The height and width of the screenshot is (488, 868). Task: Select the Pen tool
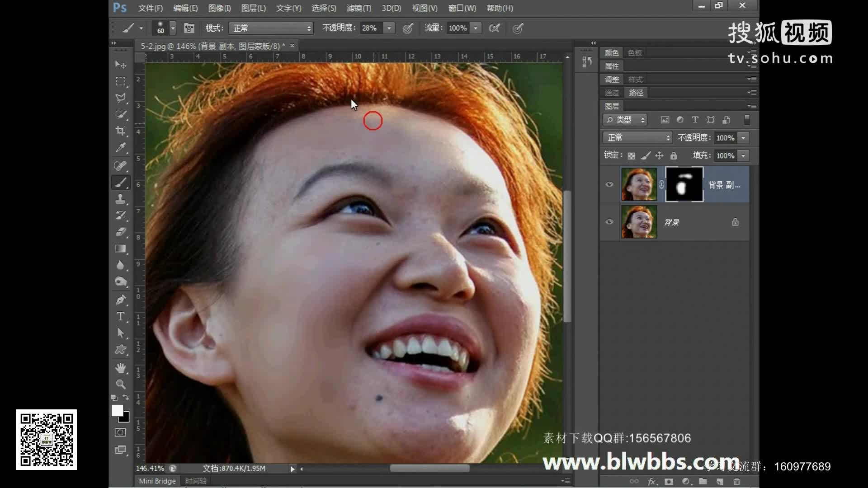coord(120,300)
